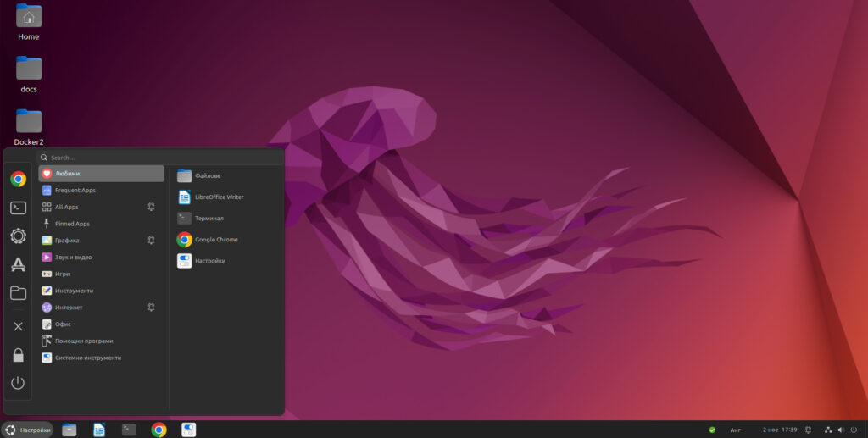Open the software store icon in the menu sidebar
Viewport: 868px width, 438px height.
(19, 265)
